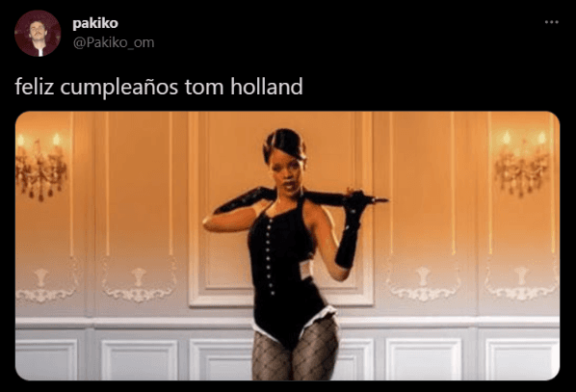Click pakiko's round profile avatar
Viewport: 576px width, 392px height.
point(38,33)
